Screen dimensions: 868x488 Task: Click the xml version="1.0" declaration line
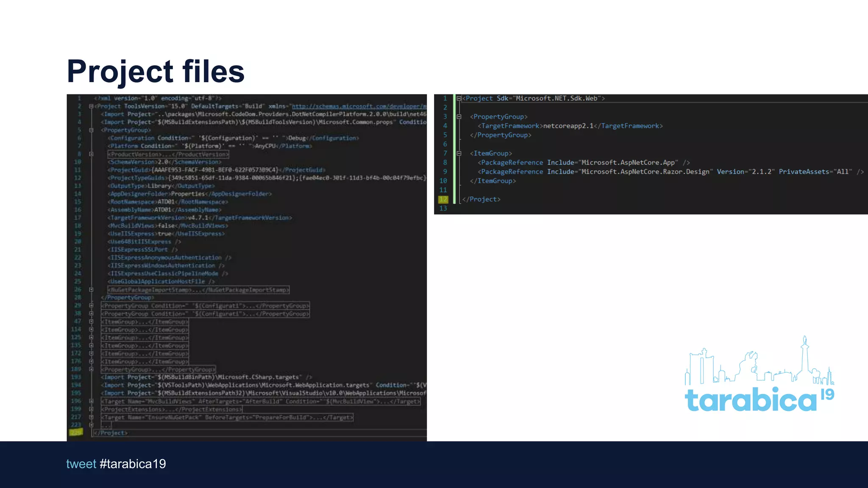coord(158,98)
